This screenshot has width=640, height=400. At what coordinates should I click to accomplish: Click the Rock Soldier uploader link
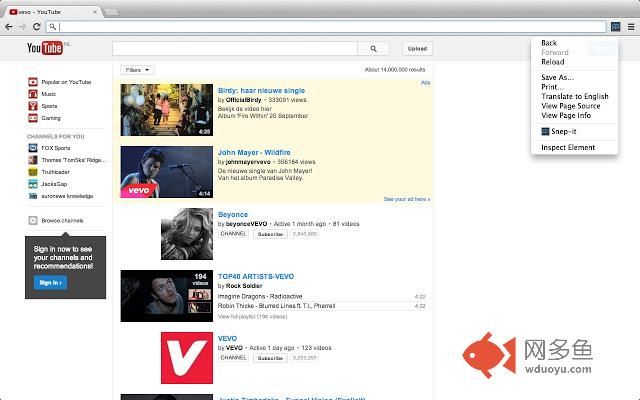pyautogui.click(x=244, y=286)
